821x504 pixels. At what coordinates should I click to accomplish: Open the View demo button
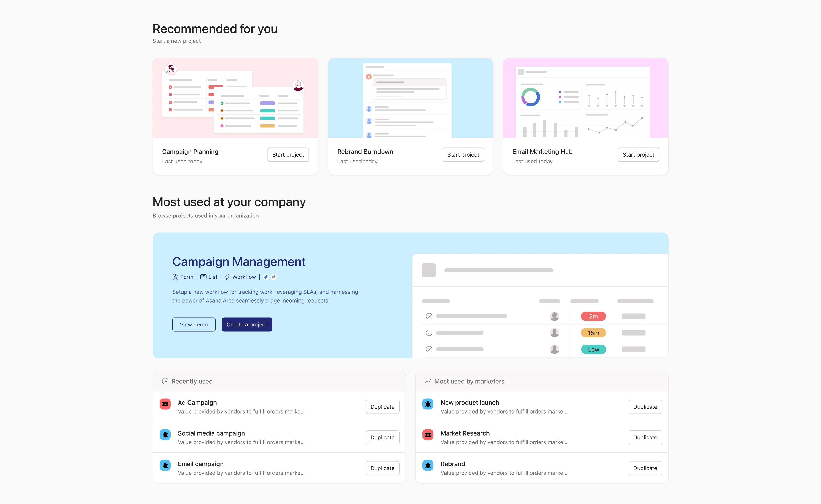(x=194, y=325)
